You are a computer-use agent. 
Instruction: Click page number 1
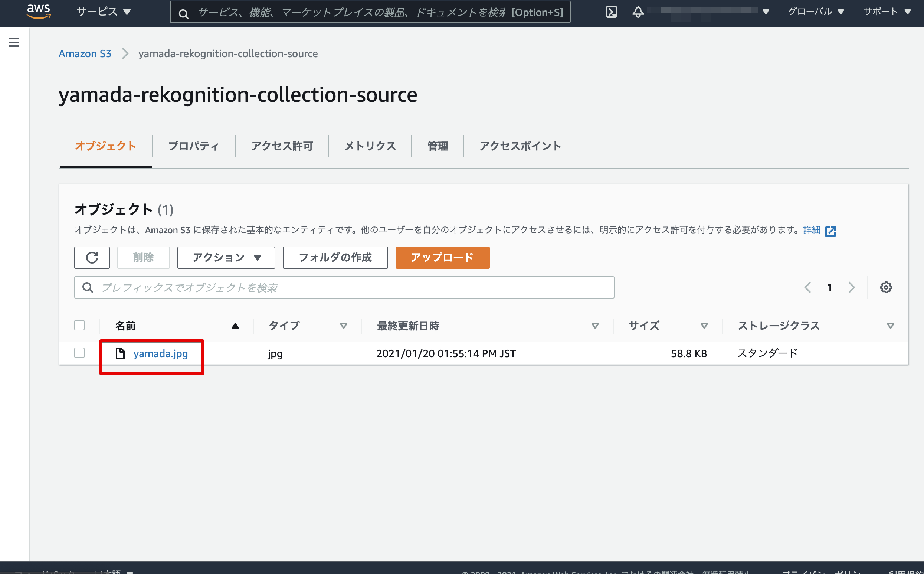click(829, 287)
